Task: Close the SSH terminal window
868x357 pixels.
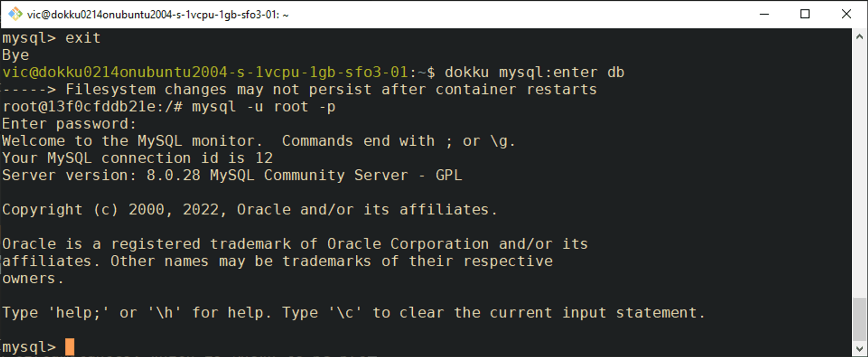Action: (846, 14)
